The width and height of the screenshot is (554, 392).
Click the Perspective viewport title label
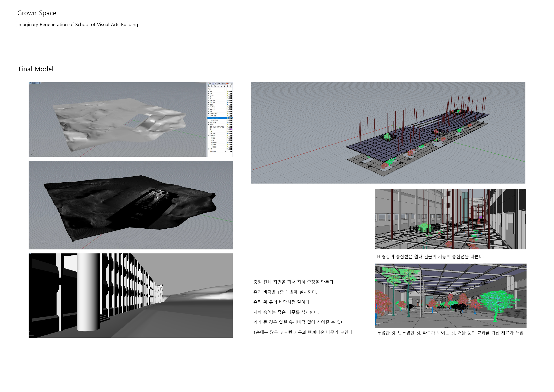point(34,83)
